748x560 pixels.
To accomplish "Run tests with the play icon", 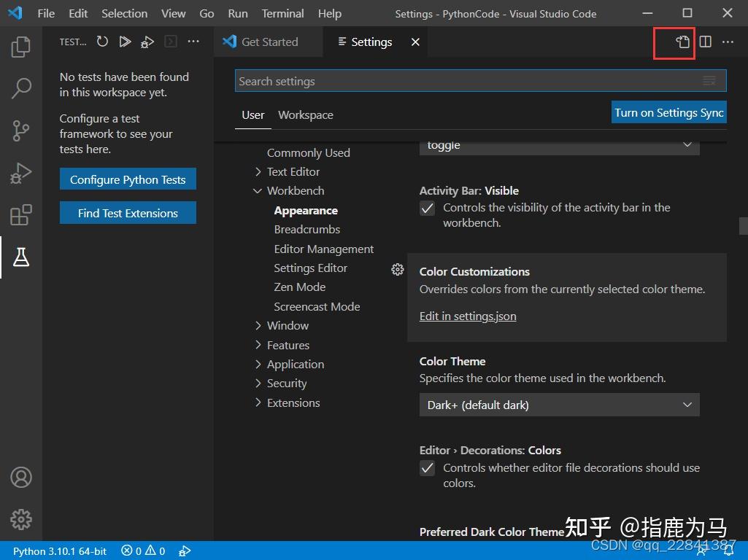I will 125,42.
